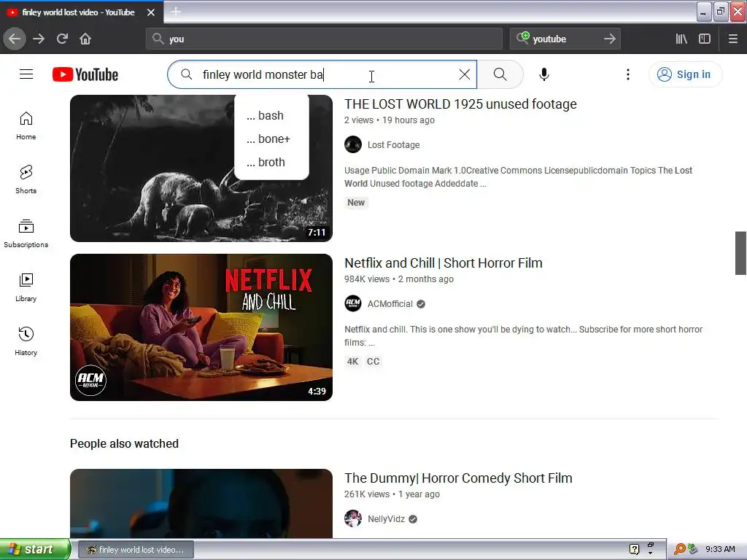Open The Dummy Horror Comedy Short Film
The width and height of the screenshot is (747, 560).
pos(458,478)
